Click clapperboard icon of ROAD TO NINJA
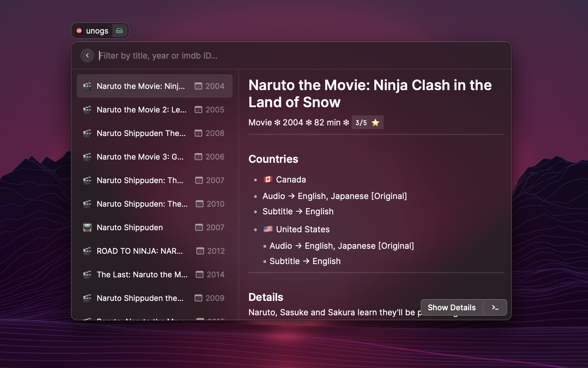 pyautogui.click(x=87, y=251)
